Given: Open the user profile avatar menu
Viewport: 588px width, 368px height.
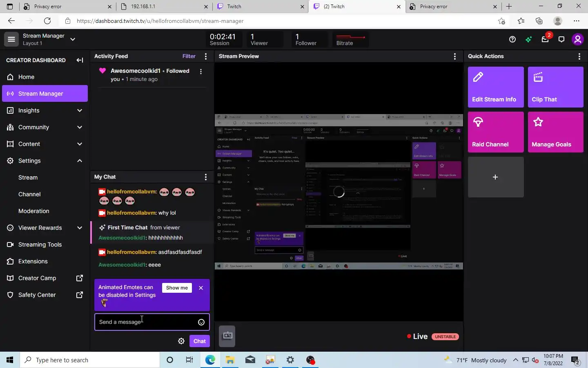Looking at the screenshot, I should 577,39.
